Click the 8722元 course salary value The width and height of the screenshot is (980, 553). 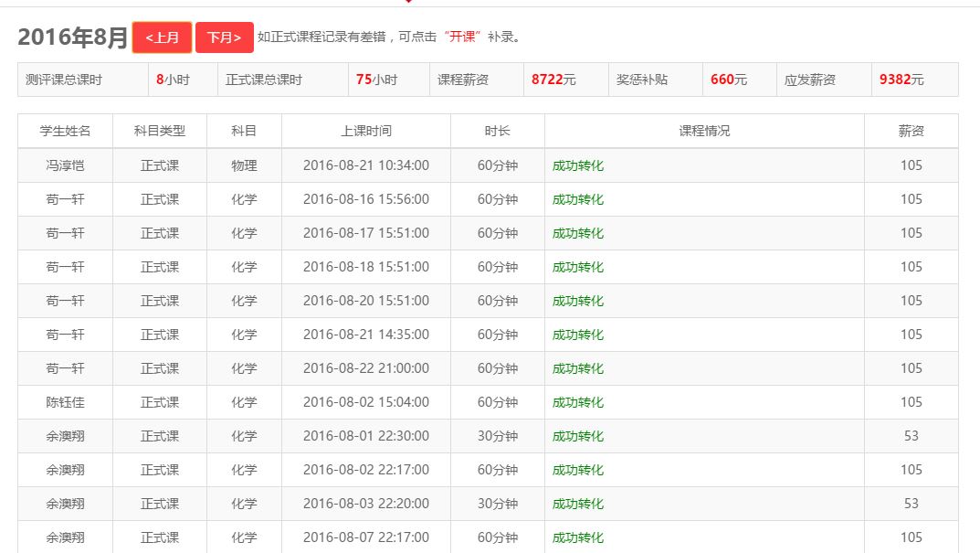(553, 80)
